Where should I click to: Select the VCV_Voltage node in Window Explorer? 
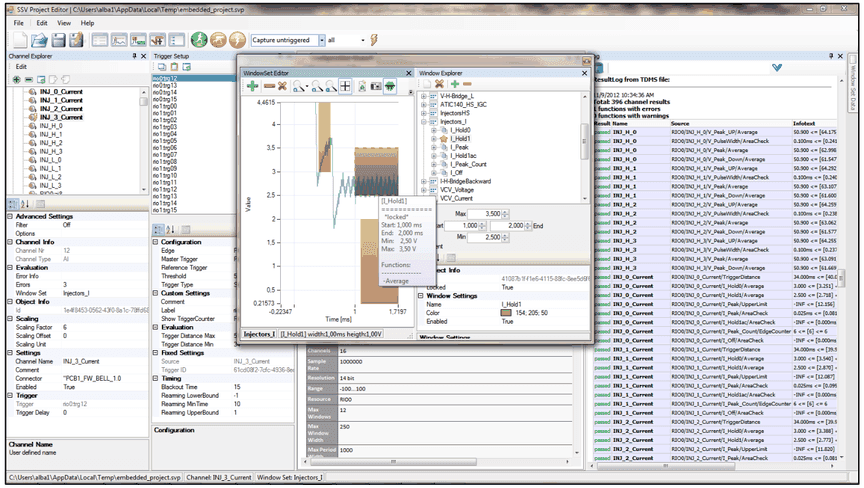[x=457, y=190]
